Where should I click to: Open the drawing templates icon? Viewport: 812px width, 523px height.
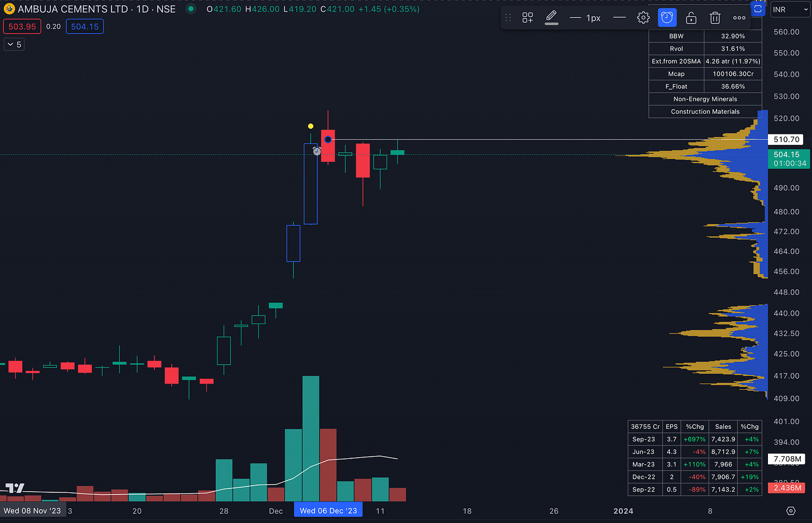pos(528,18)
